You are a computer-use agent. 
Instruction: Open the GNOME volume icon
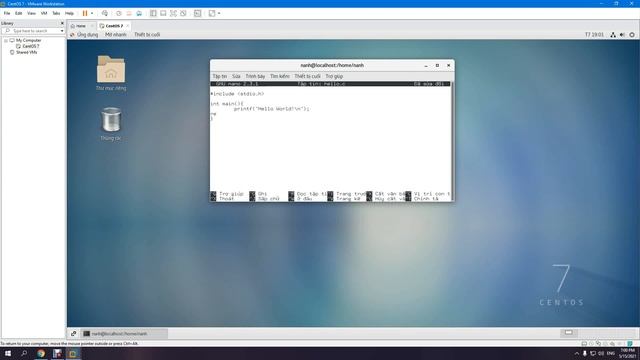[x=622, y=35]
